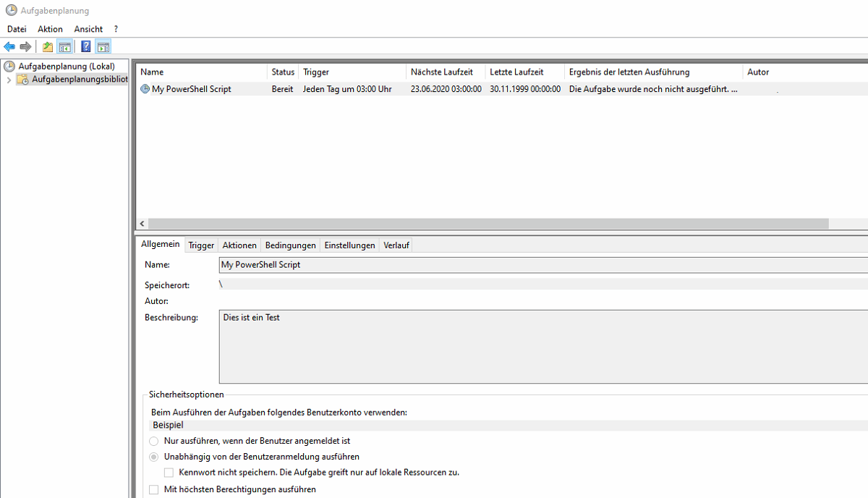Expand the Aufgabenplanungsbibliothek tree node
This screenshot has height=498, width=868.
[x=9, y=80]
